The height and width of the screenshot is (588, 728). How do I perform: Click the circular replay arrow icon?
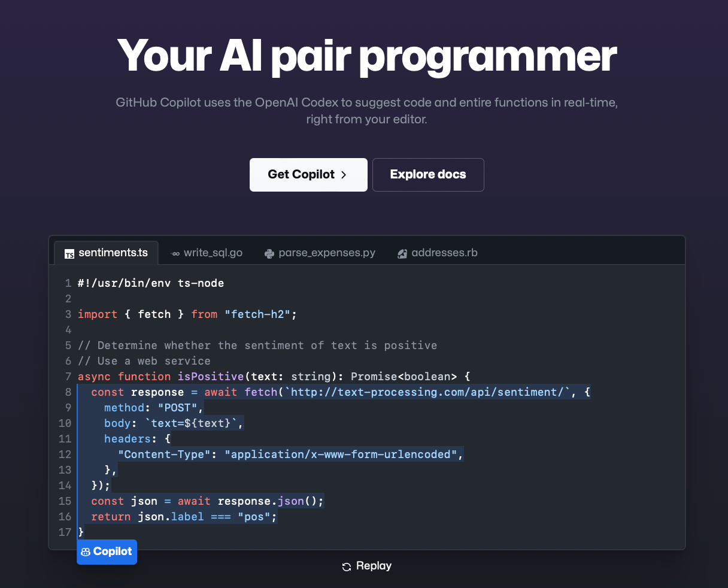(x=346, y=566)
